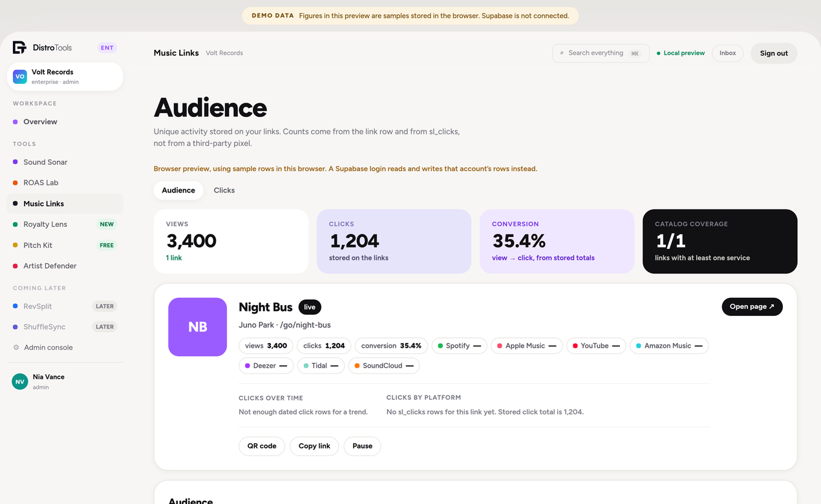Click the live badge beside Night Bus
The image size is (821, 504).
(x=310, y=307)
